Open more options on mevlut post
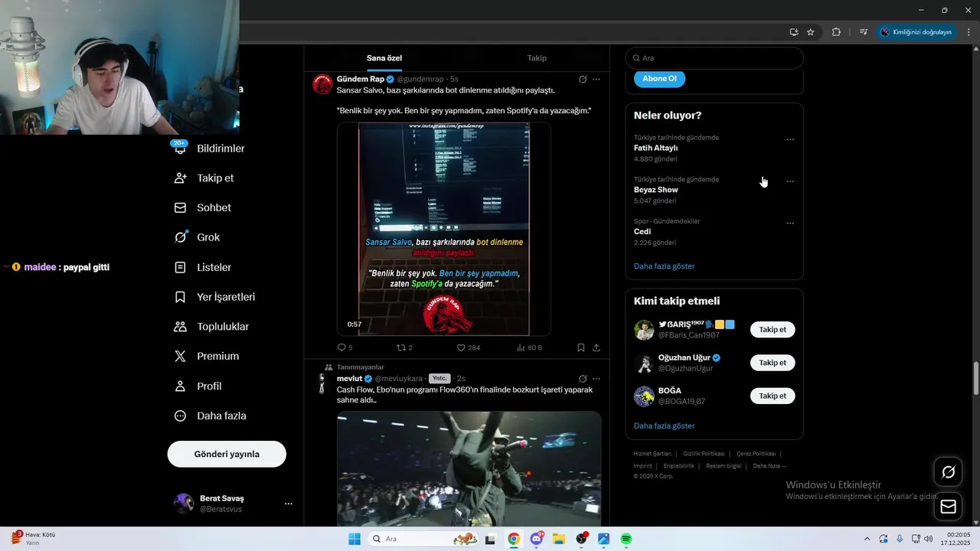 596,378
